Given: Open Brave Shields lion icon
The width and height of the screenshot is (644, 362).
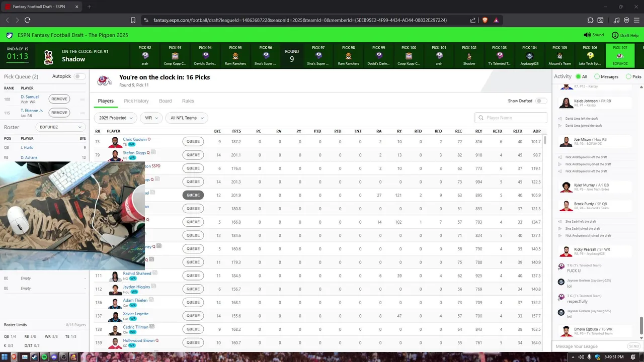Looking at the screenshot, I should tap(485, 20).
